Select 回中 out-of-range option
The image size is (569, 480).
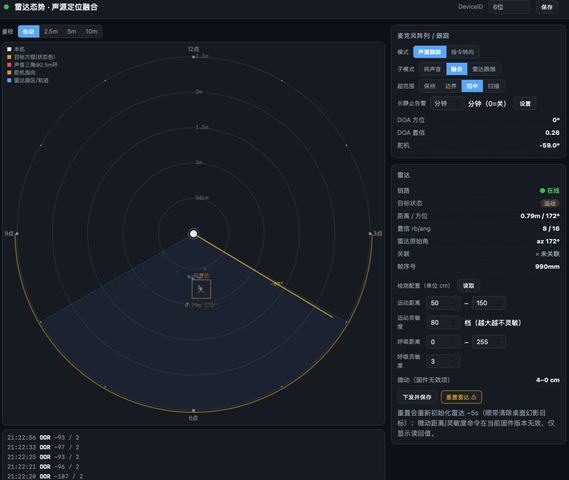[x=472, y=86]
